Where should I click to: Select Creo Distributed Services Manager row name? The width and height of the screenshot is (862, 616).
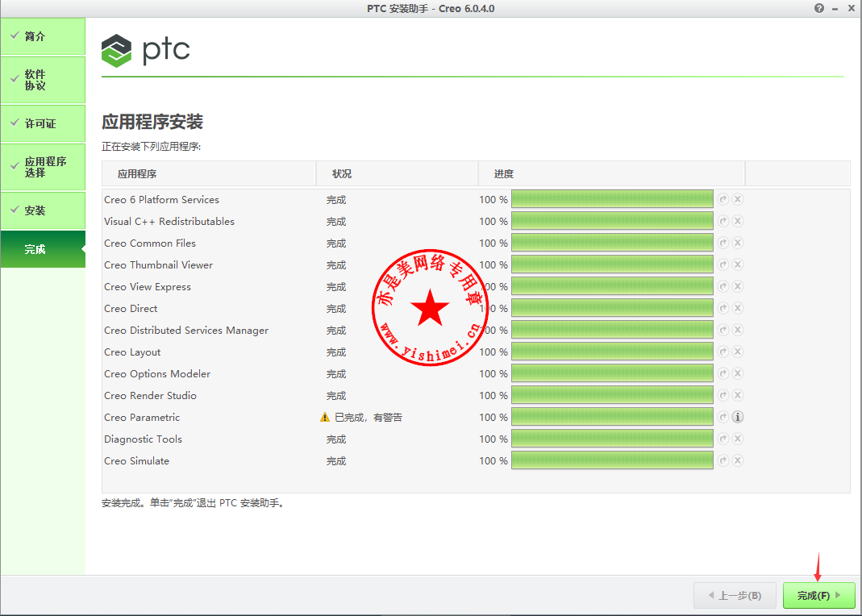click(186, 331)
